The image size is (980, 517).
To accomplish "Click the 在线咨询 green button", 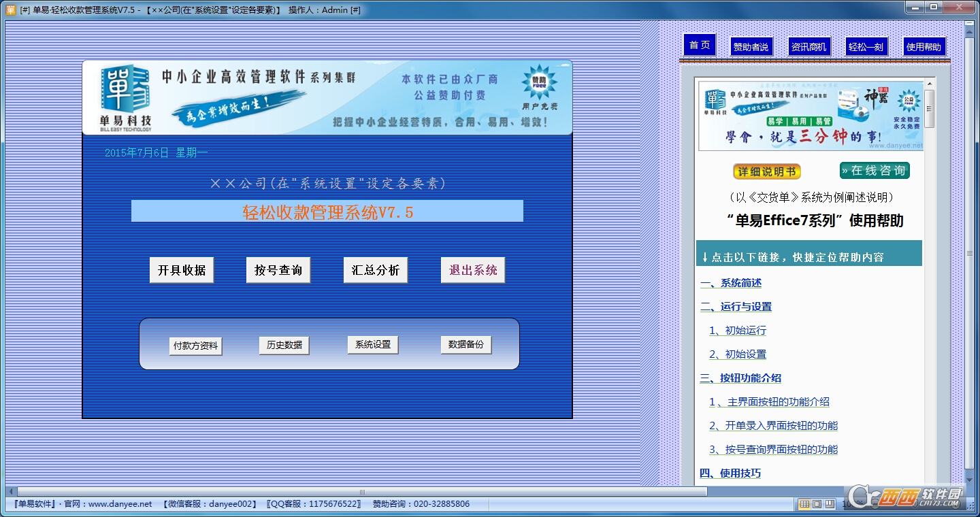I will [x=875, y=171].
